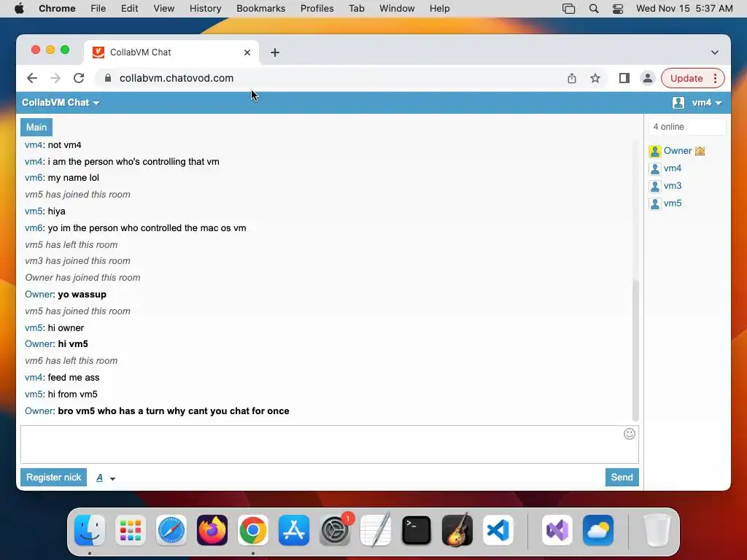Click the date and time in menu bar

point(684,9)
